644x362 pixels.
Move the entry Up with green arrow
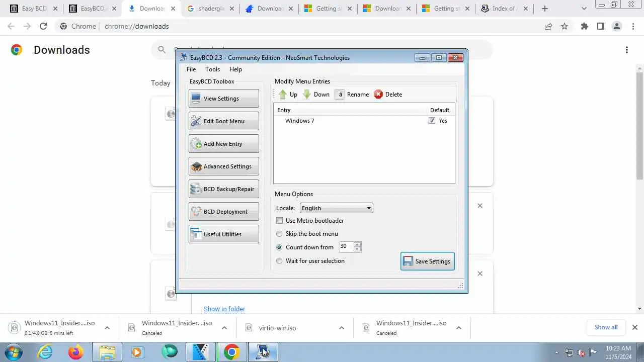(x=288, y=95)
